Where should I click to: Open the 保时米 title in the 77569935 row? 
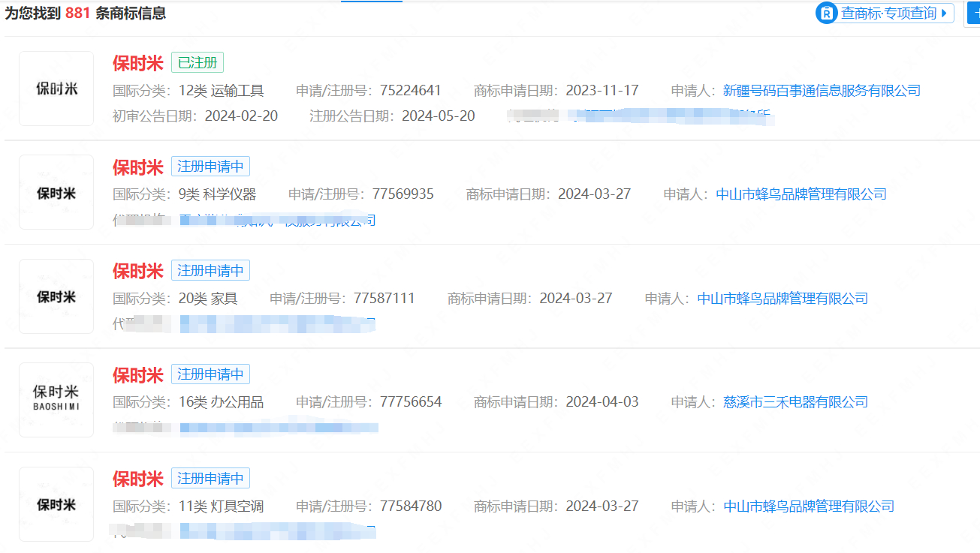coord(138,167)
